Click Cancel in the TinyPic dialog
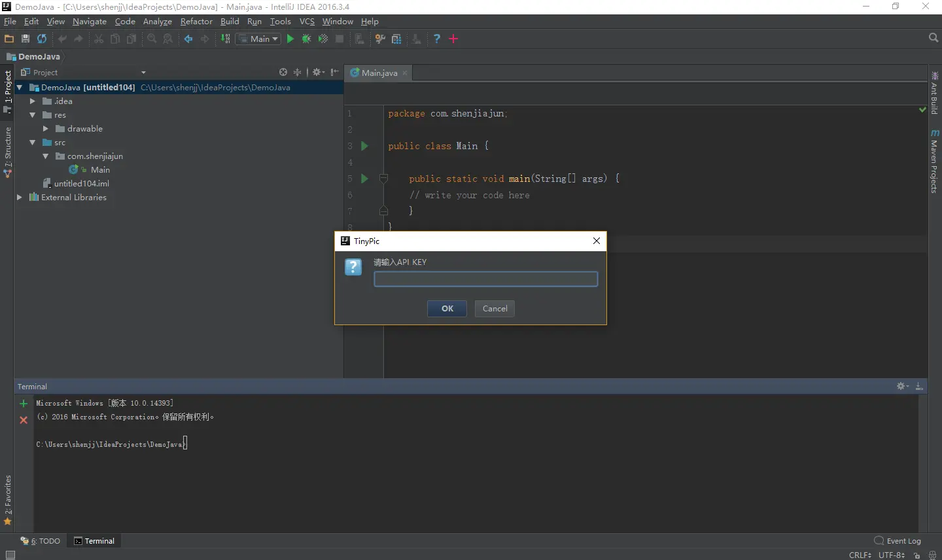The image size is (942, 560). pos(495,308)
